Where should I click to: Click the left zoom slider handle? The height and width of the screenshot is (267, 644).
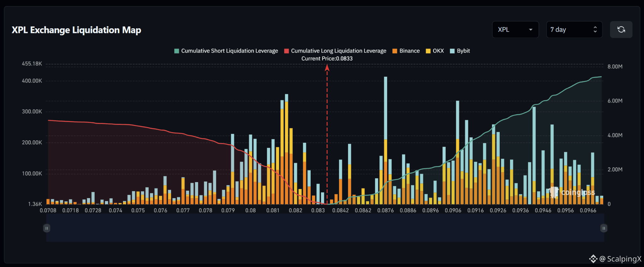(47, 228)
